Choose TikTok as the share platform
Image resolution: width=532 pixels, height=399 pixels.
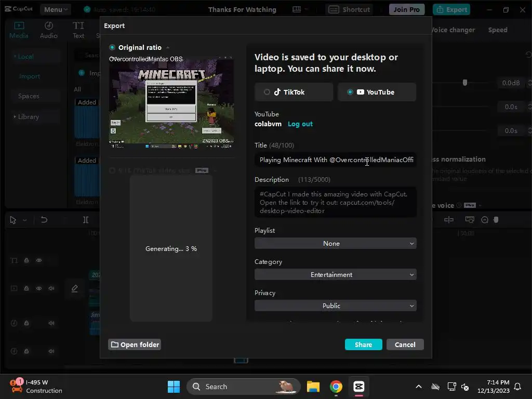294,92
